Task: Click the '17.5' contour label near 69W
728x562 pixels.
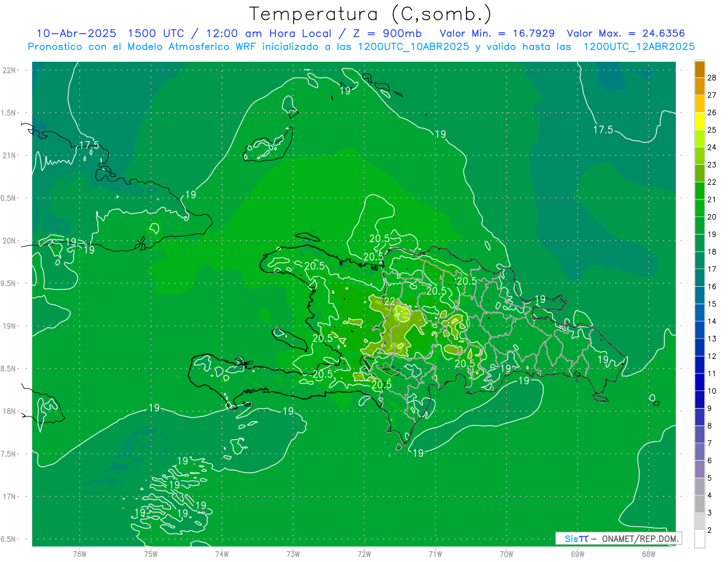Action: (x=603, y=130)
